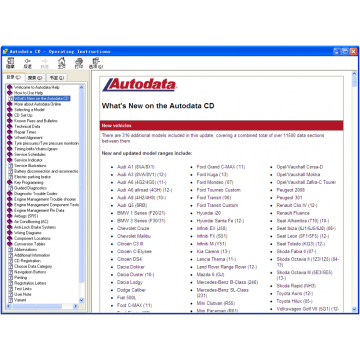Open the Anti-Lock Brake Systems topic

(x=35, y=227)
